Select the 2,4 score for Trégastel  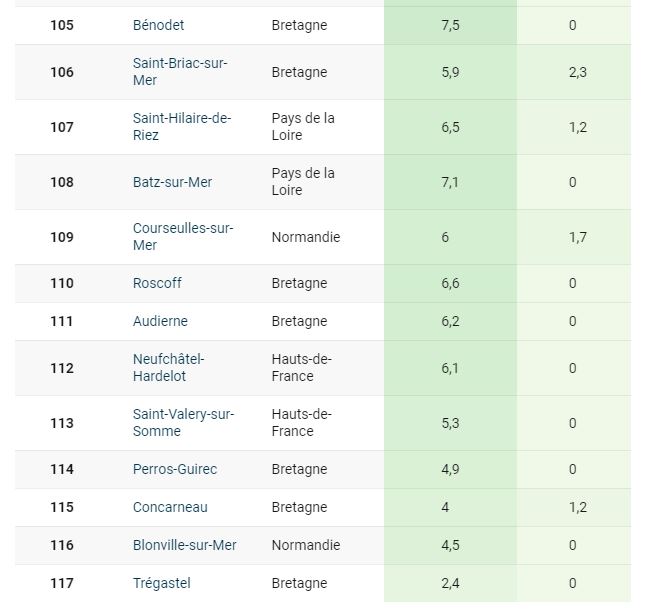450,583
